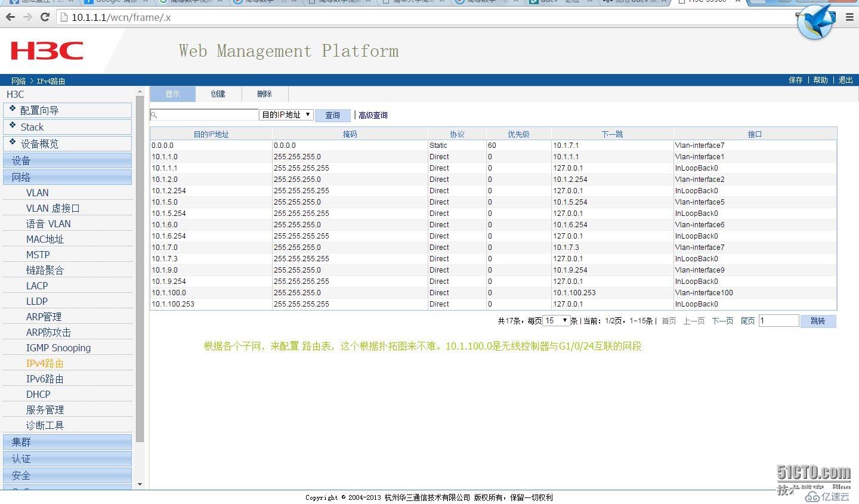Click 保存 in the top bar
The width and height of the screenshot is (859, 504).
pyautogui.click(x=796, y=80)
